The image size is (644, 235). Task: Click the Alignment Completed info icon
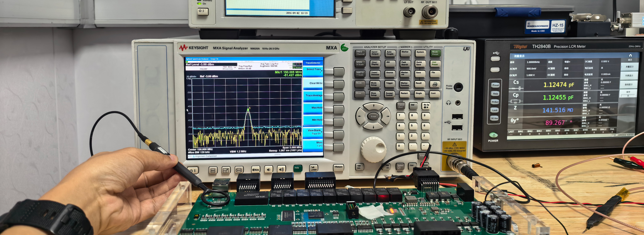(194, 156)
